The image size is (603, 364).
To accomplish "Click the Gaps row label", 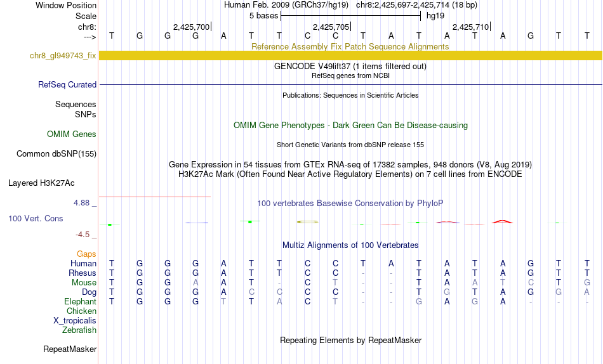I will tap(86, 254).
